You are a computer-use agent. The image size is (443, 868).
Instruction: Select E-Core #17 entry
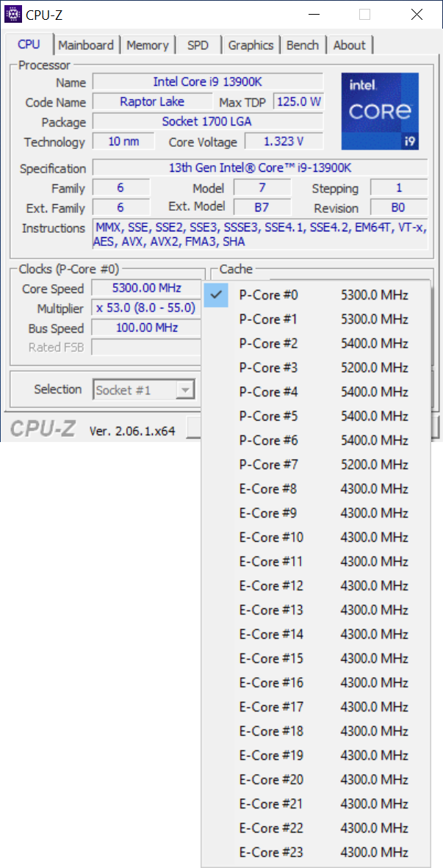[x=316, y=706]
